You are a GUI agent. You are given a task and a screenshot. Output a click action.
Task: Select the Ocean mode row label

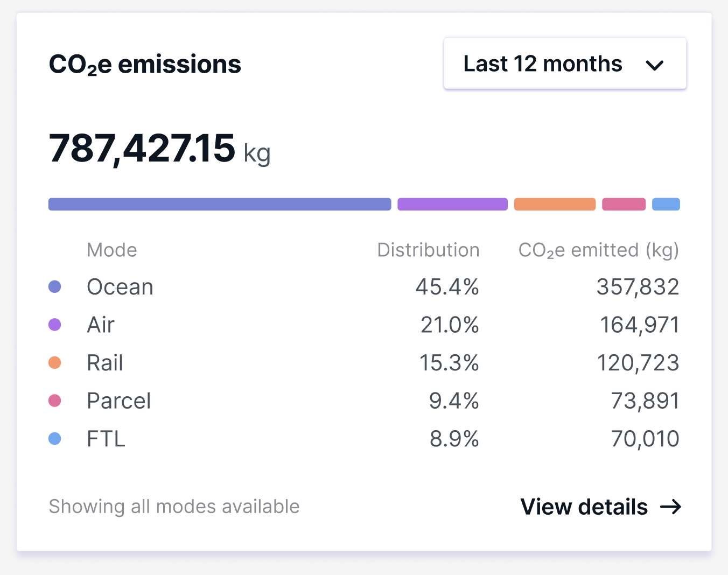tap(120, 287)
